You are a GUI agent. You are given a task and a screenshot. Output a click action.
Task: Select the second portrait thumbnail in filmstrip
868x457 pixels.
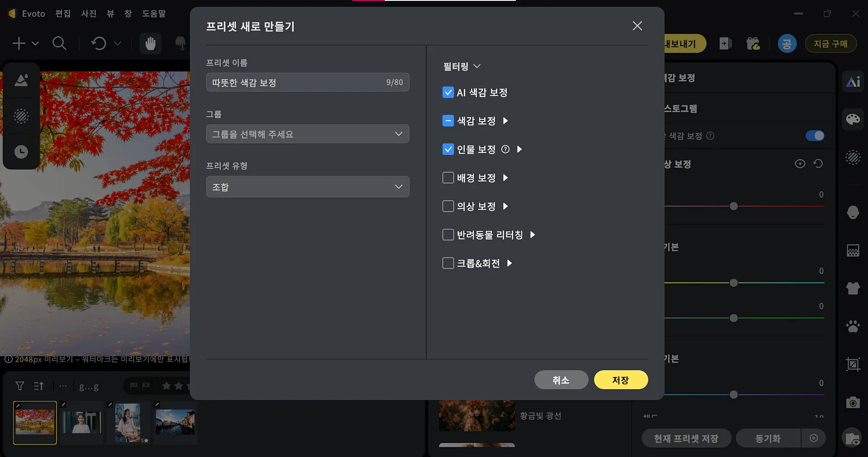(x=81, y=423)
